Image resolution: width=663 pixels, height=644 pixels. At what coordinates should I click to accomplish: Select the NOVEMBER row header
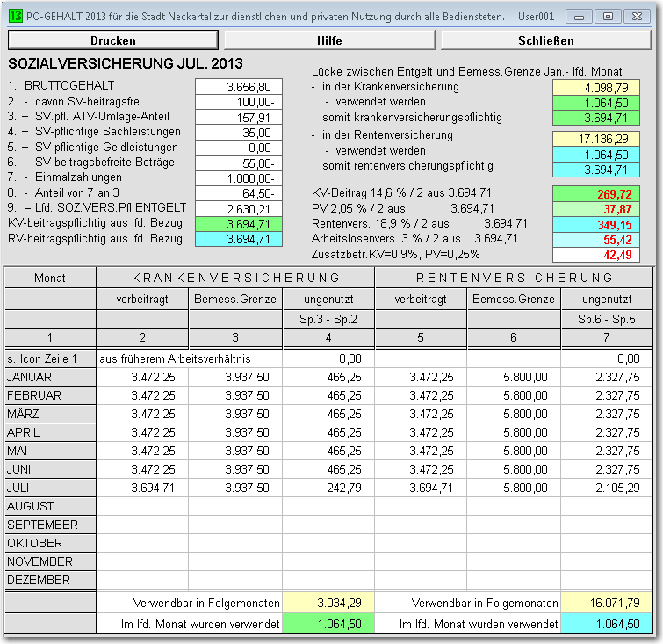coord(50,561)
